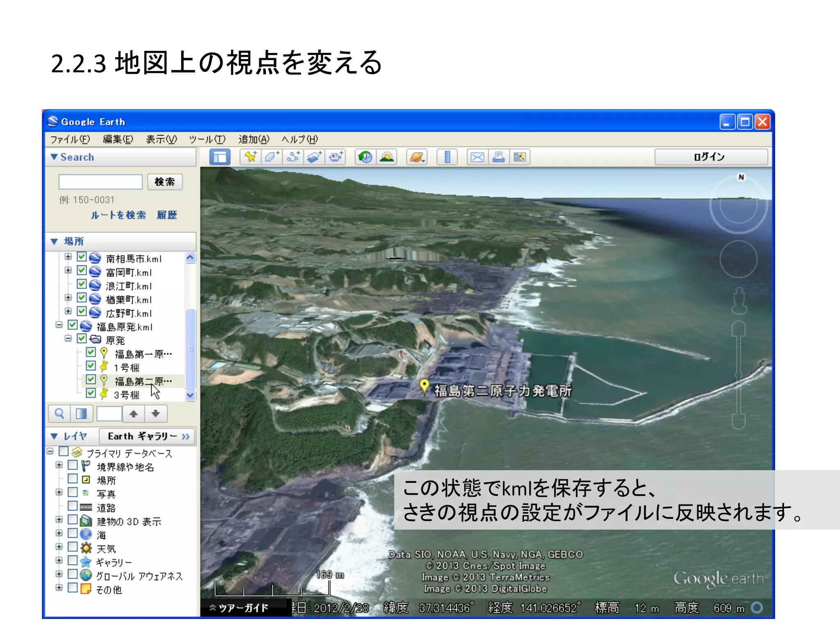Enable the 建物の 3D 表示 layer checkbox
Viewport: 840px width, 630px height.
(73, 519)
